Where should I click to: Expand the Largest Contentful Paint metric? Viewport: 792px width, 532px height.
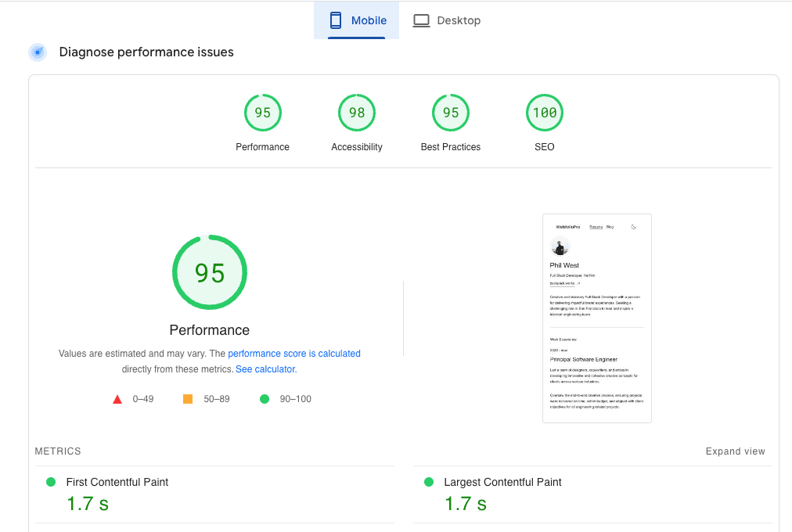tap(502, 482)
